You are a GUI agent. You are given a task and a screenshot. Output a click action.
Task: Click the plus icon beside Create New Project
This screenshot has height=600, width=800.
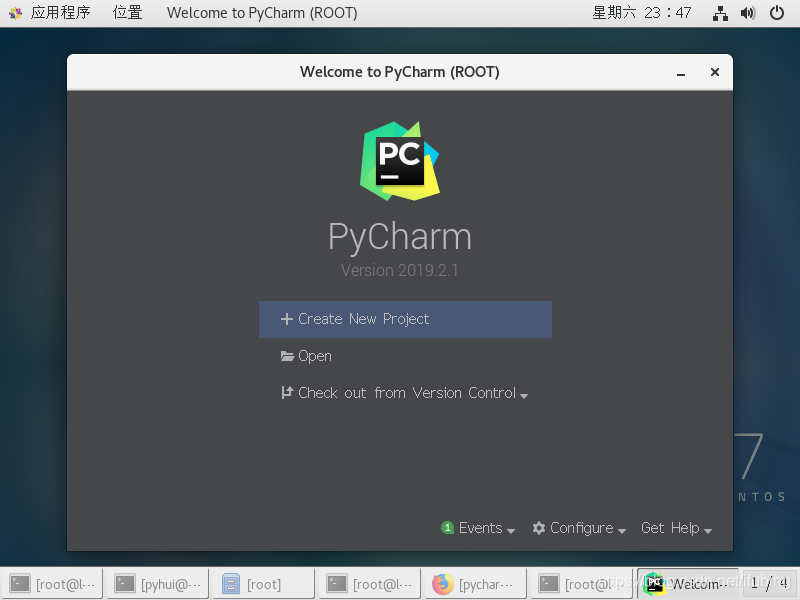(287, 319)
